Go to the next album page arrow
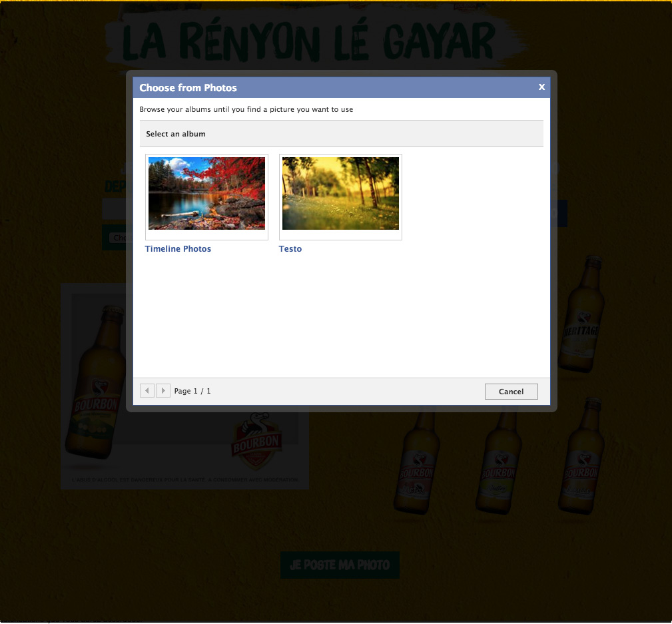Viewport: 672px width, 624px height. [163, 391]
